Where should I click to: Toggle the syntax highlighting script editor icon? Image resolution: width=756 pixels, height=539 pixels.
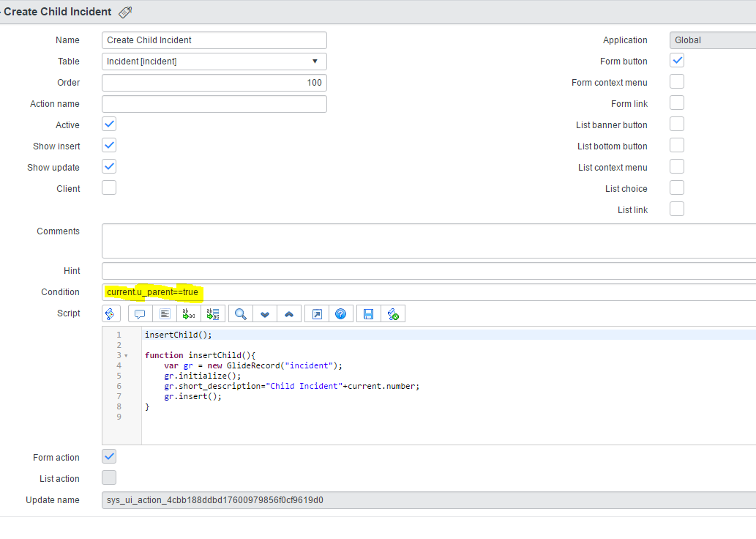coord(111,314)
